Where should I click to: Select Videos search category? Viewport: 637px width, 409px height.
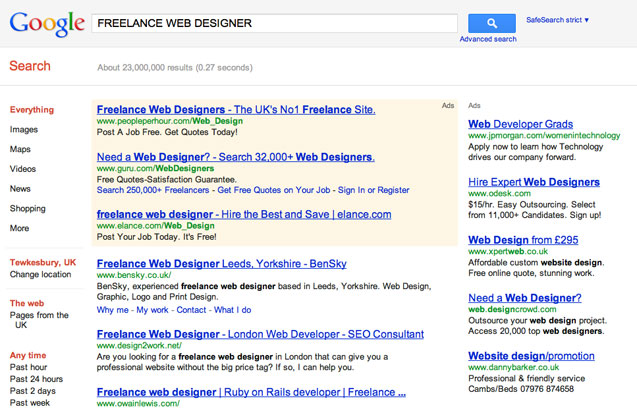[x=23, y=169]
